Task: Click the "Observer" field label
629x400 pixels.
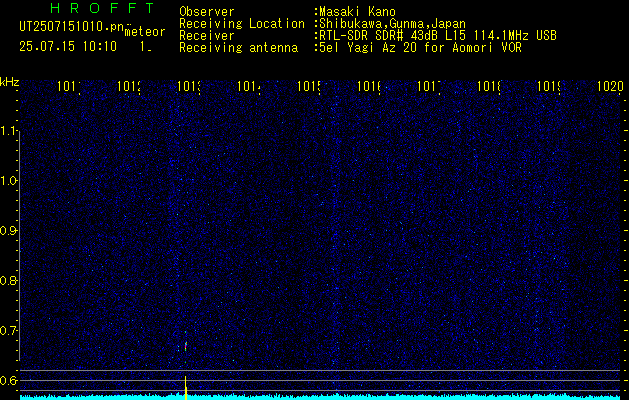Action: [207, 12]
